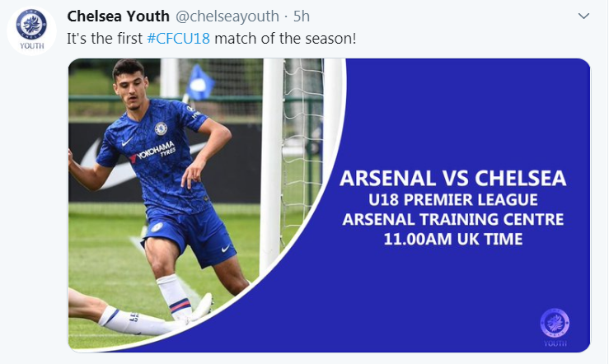
Task: Open the @chelseayouth handle link
Action: pyautogui.click(x=227, y=16)
